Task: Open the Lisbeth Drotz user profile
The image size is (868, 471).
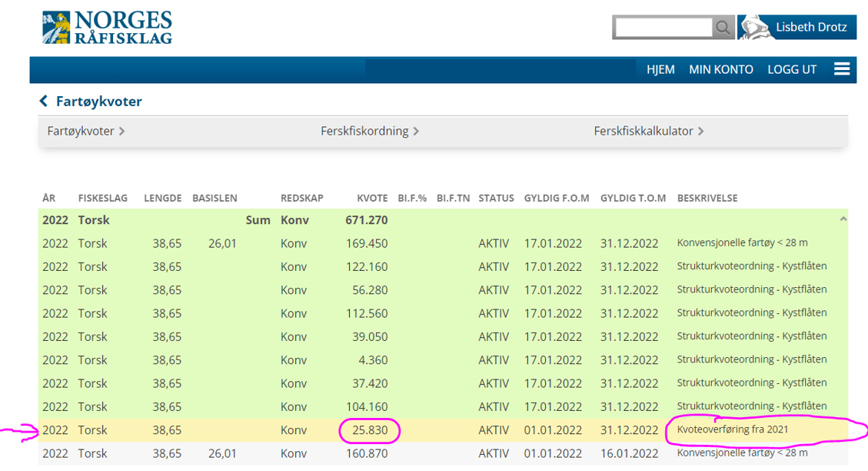Action: coord(811,28)
